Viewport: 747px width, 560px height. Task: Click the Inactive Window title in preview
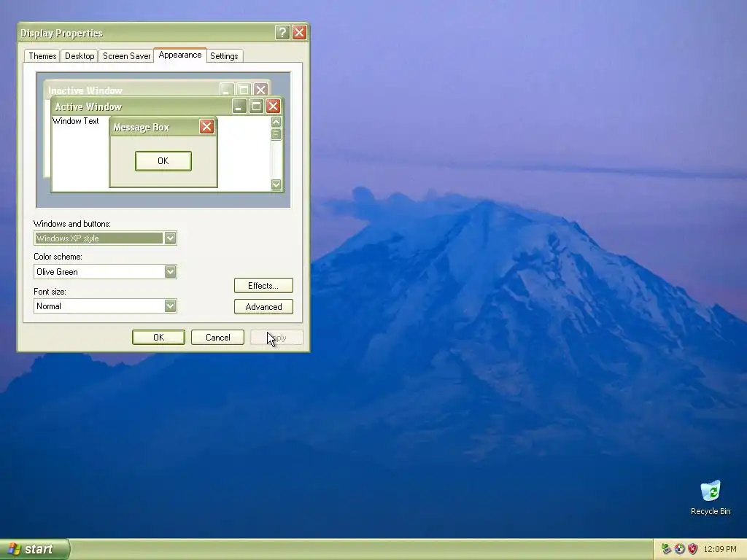coord(85,90)
